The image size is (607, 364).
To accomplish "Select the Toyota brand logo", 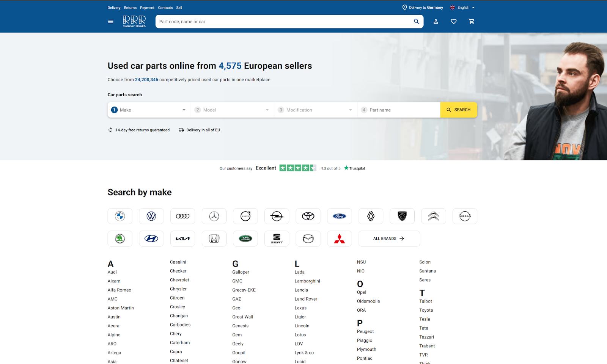I will point(308,216).
